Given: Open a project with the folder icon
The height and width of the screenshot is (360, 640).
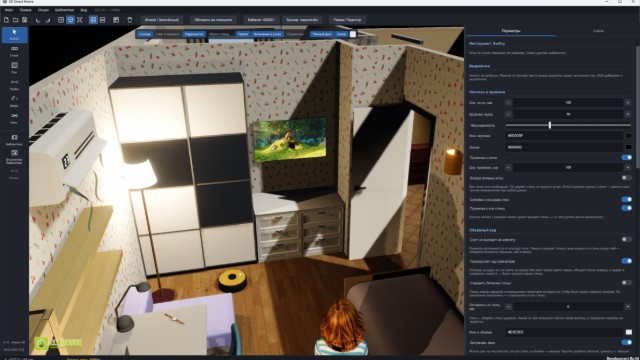Looking at the screenshot, I should click(x=15, y=20).
